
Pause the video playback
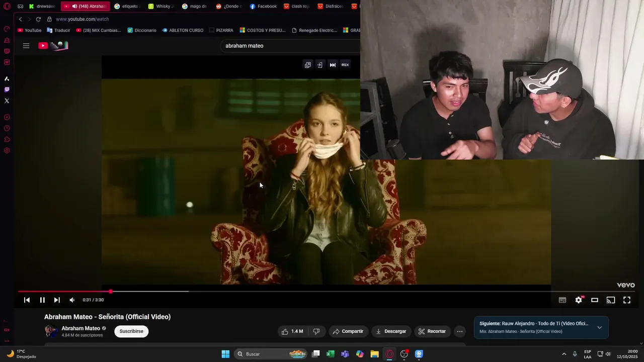42,300
